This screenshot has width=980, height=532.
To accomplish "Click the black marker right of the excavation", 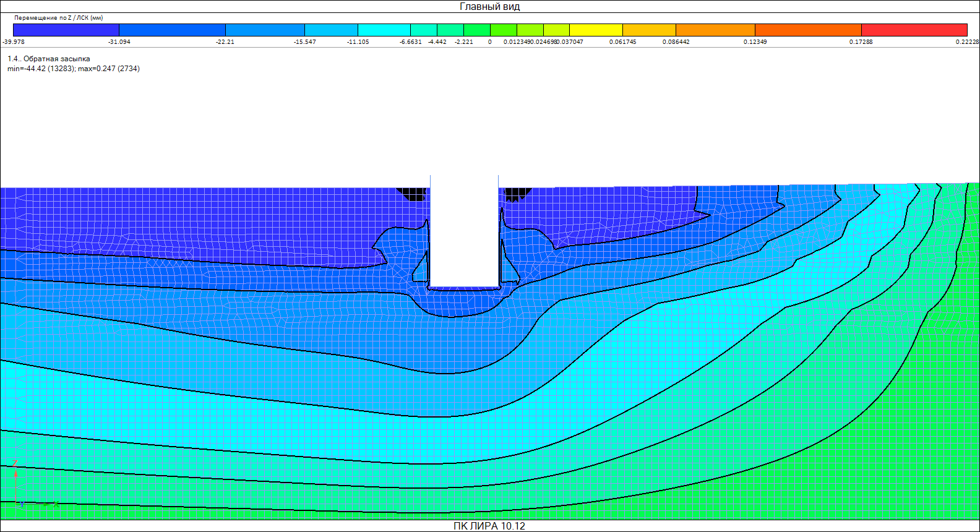I will (x=517, y=194).
